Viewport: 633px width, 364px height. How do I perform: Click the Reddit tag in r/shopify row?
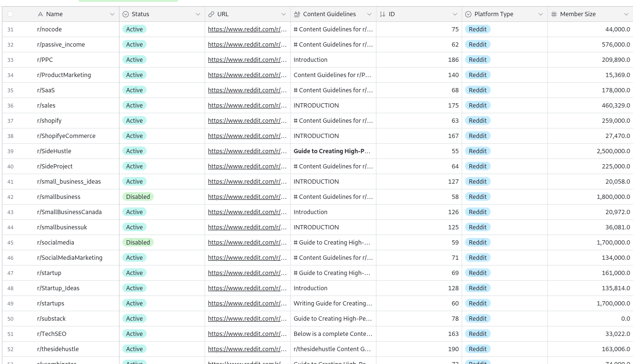pos(478,121)
